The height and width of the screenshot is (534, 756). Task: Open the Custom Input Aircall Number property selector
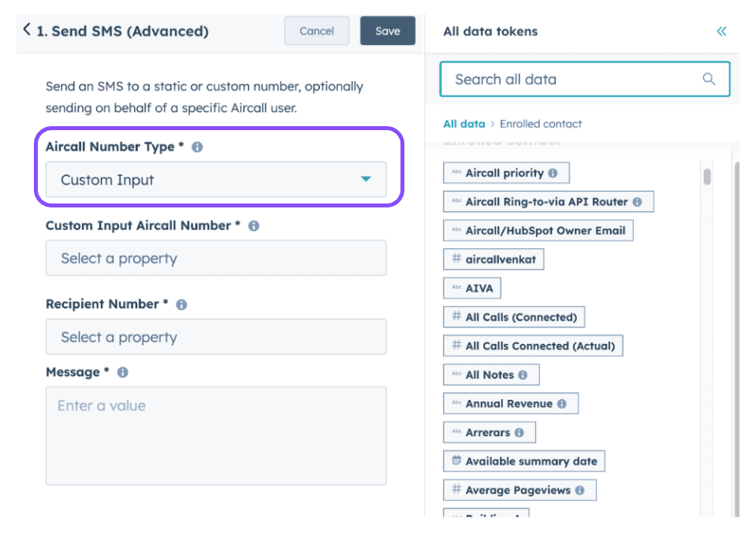(216, 258)
